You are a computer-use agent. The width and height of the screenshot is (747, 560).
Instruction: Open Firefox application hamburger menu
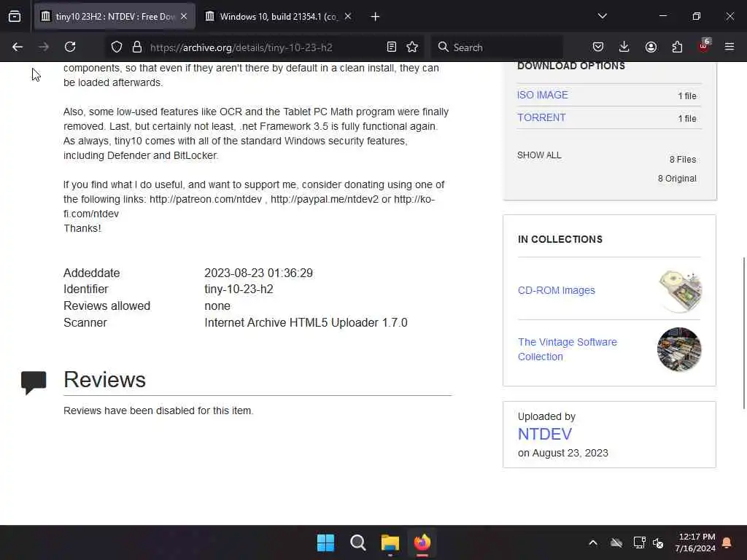729,47
